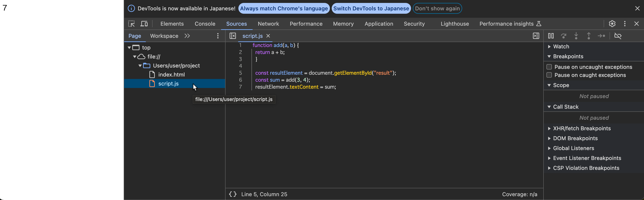Image resolution: width=644 pixels, height=200 pixels.
Task: Pretty print script with curly braces icon
Action: (x=233, y=194)
